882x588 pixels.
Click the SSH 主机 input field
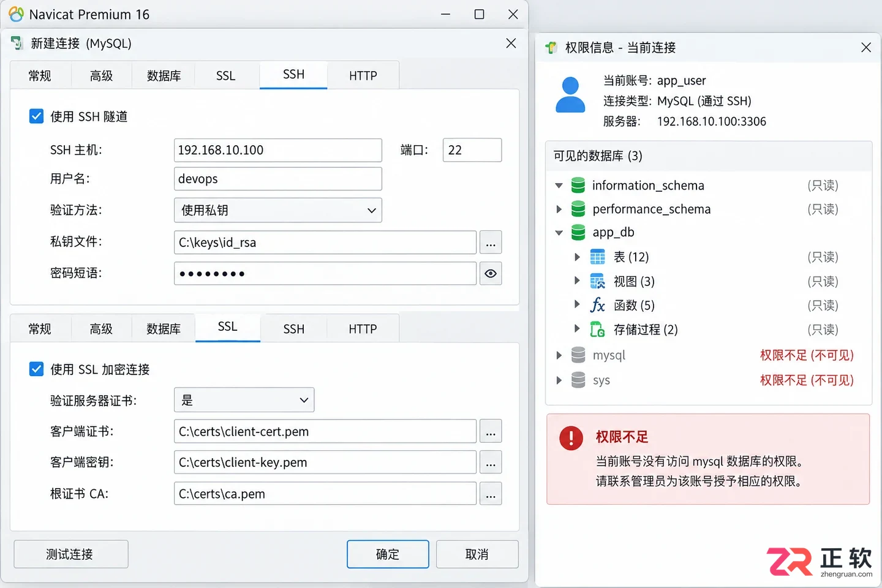pos(278,150)
